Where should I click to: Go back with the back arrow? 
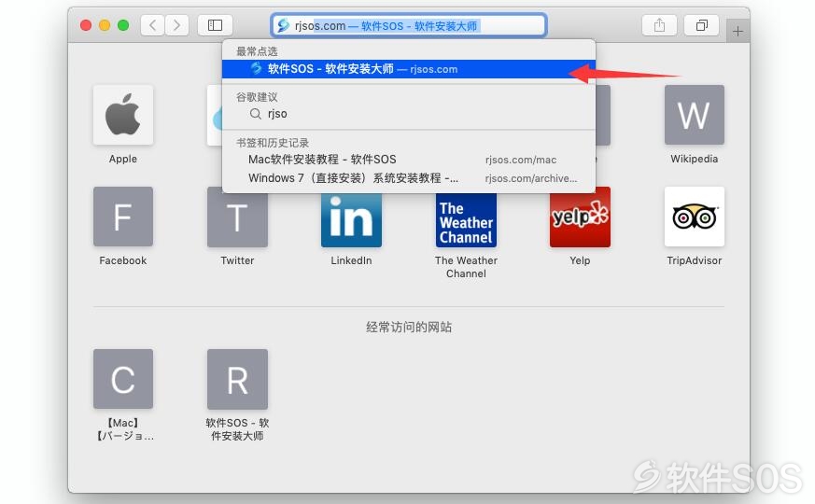coord(153,25)
